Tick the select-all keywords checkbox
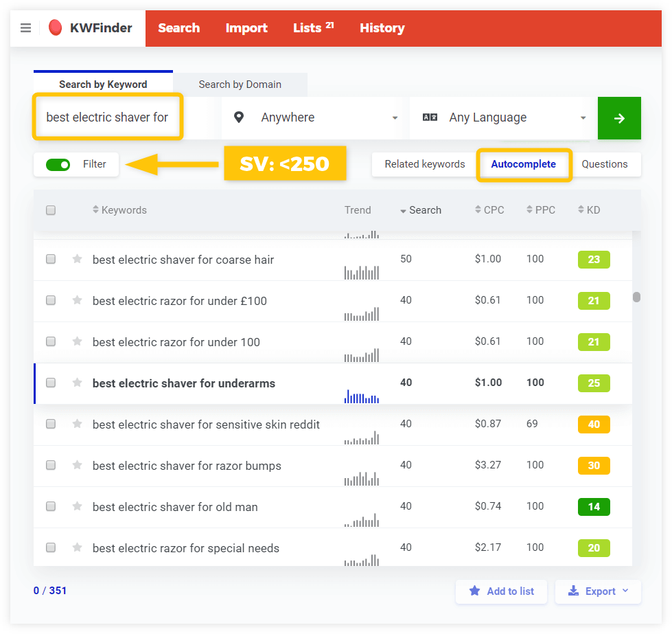This screenshot has height=634, width=672. click(x=51, y=210)
